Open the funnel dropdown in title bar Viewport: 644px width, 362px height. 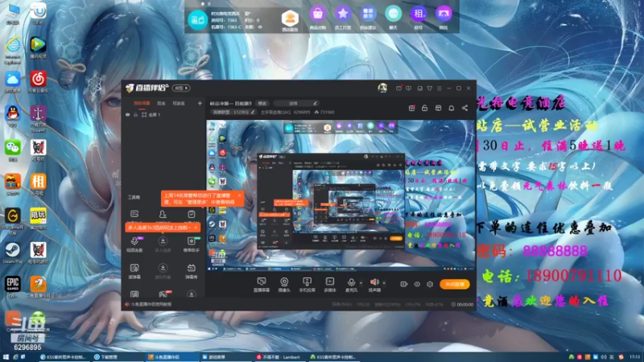pos(430,88)
